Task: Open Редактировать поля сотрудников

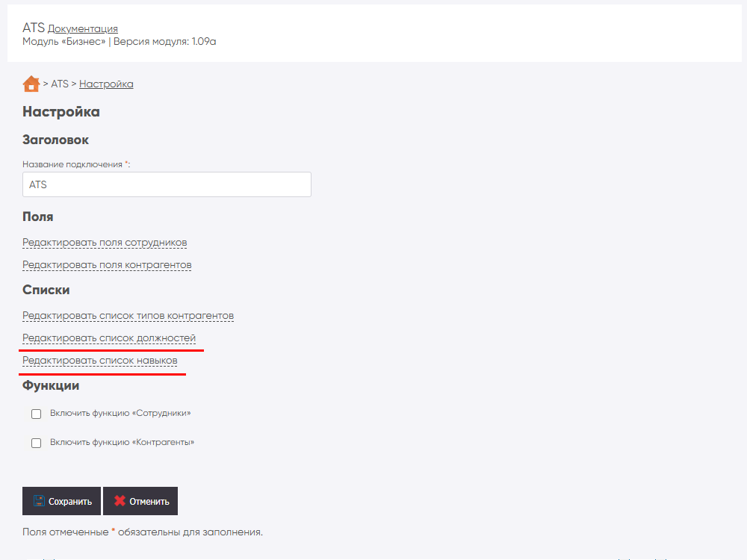Action: click(105, 243)
